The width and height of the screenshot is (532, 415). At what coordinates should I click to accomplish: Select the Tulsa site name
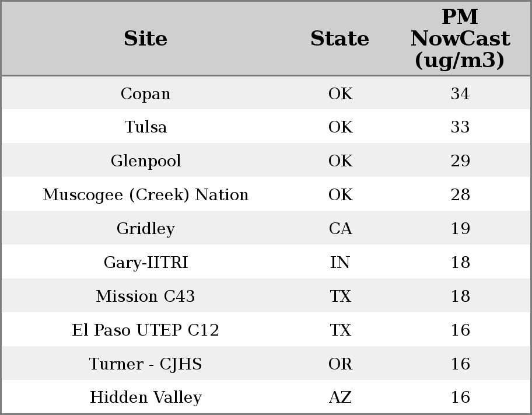146,127
